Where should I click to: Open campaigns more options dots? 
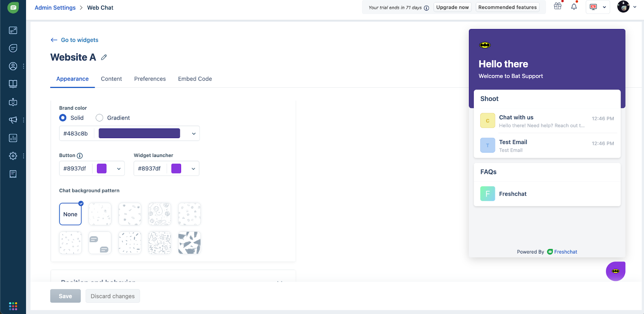[24, 120]
